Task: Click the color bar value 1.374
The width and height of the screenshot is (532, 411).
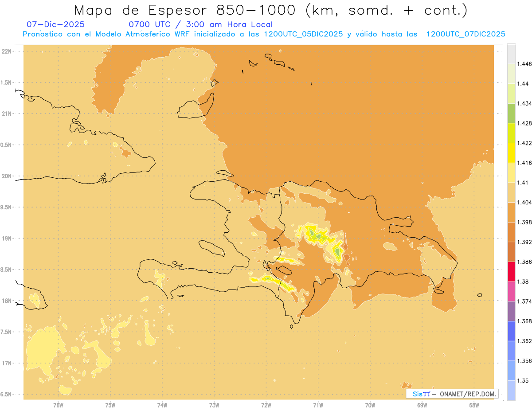Action: [525, 301]
